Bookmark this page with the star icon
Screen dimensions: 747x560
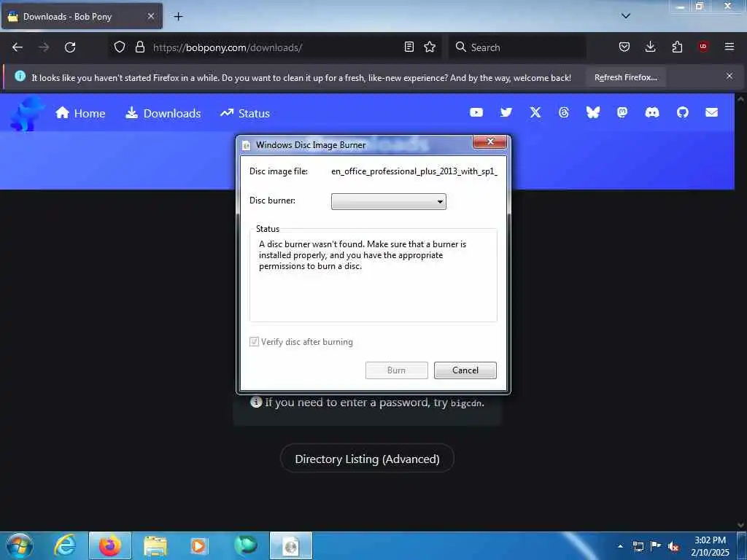tap(430, 47)
